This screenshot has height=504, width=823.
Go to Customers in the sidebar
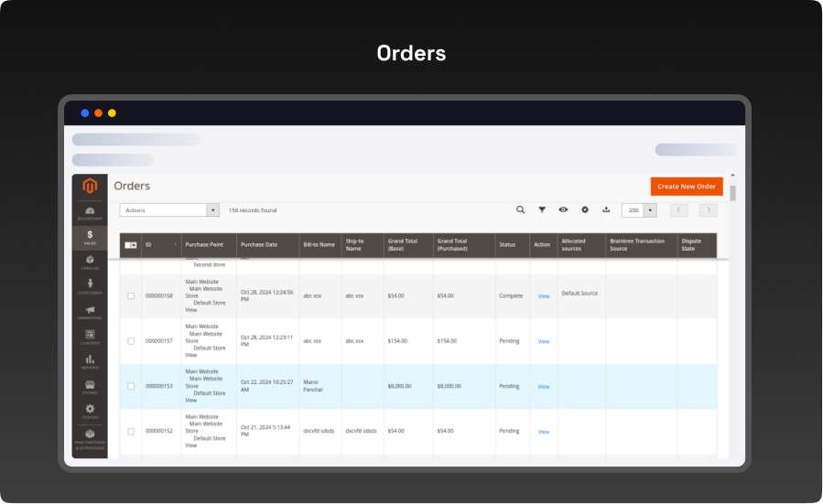pyautogui.click(x=90, y=287)
